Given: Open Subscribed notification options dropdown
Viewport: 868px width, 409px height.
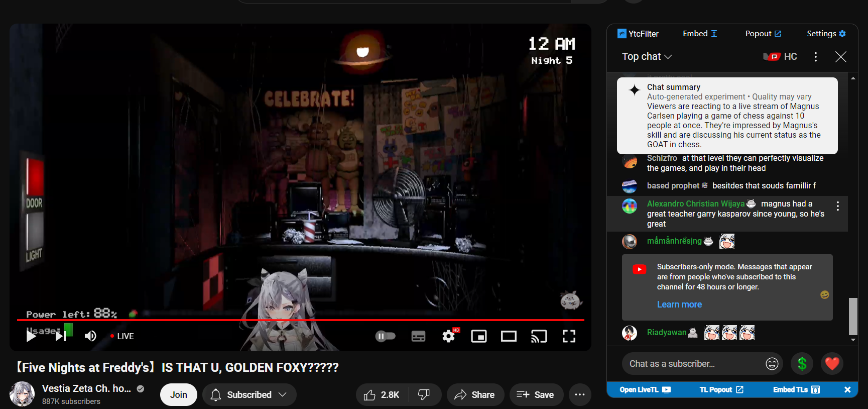Looking at the screenshot, I should 250,395.
